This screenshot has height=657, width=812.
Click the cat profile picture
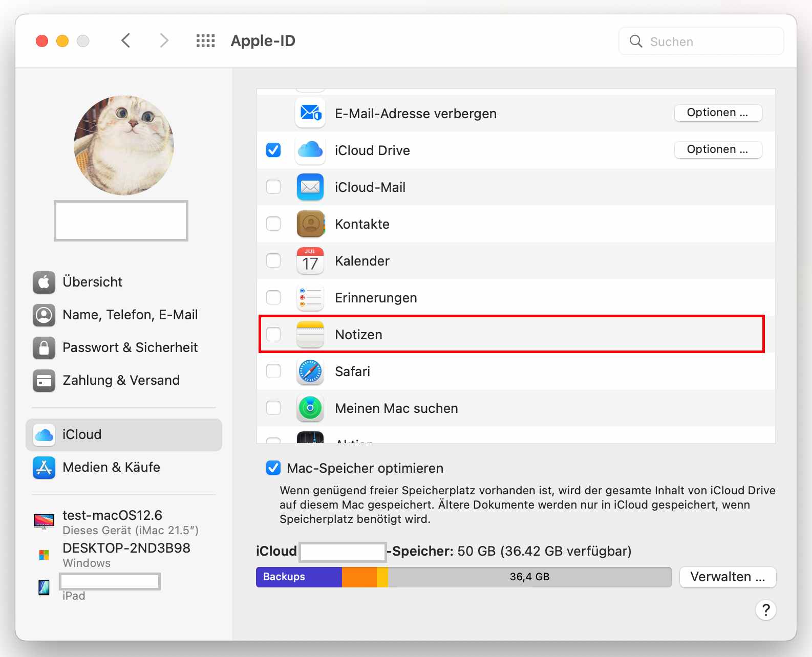pyautogui.click(x=124, y=145)
